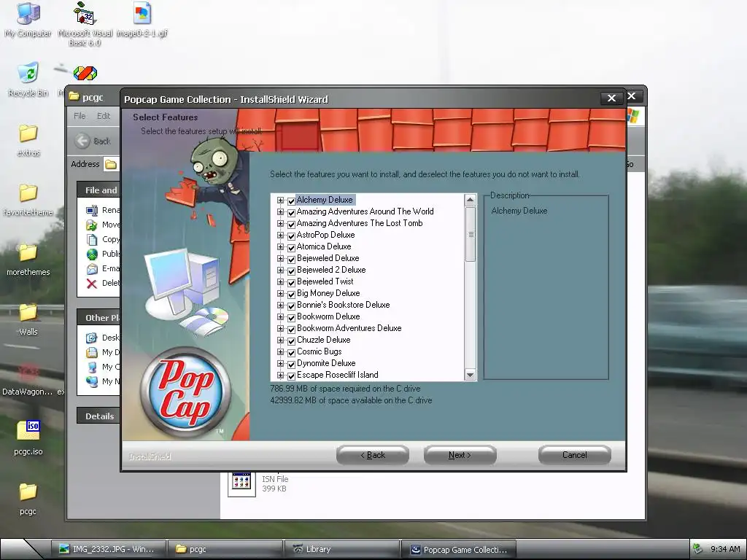
Task: Select the favoritetheme folder icon
Action: (x=28, y=192)
